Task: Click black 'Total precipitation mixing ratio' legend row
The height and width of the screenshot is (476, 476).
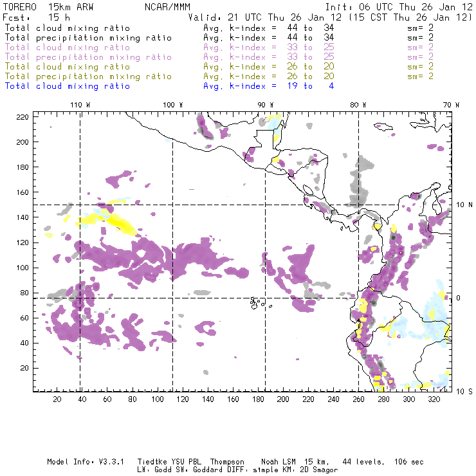Action: (x=219, y=38)
